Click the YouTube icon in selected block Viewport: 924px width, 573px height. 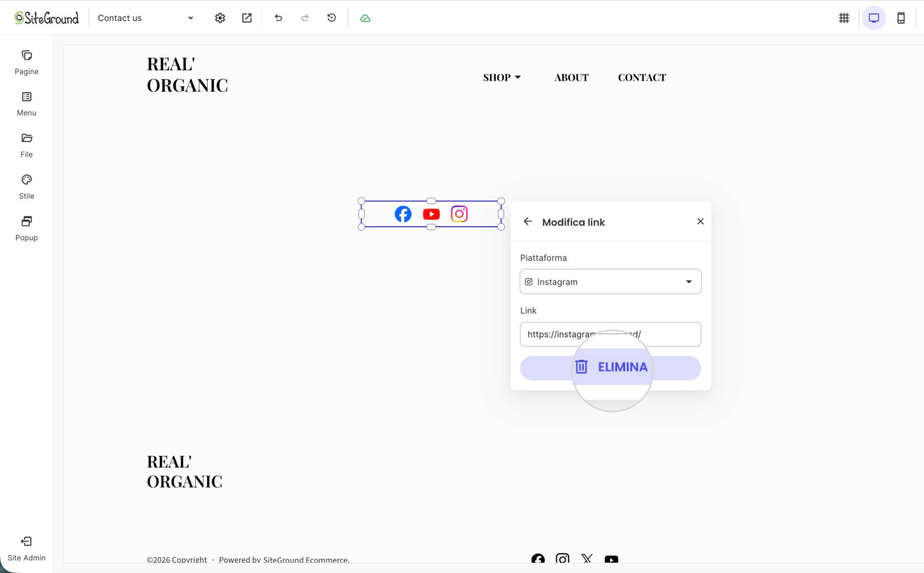(x=431, y=214)
